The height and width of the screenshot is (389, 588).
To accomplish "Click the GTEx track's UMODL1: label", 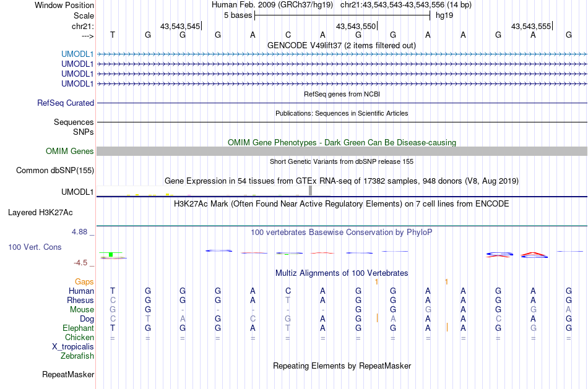I will tap(77, 192).
